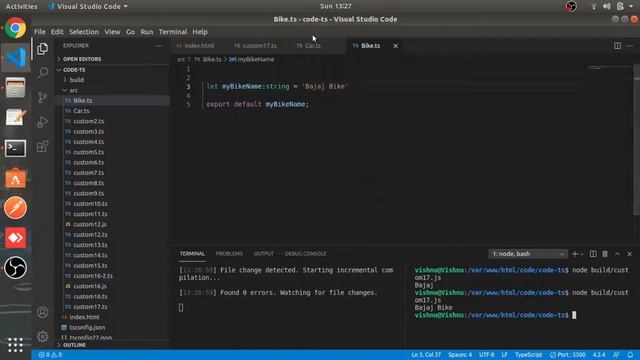Open the Terminal menu
Image resolution: width=640 pixels, height=360 pixels.
(x=173, y=32)
